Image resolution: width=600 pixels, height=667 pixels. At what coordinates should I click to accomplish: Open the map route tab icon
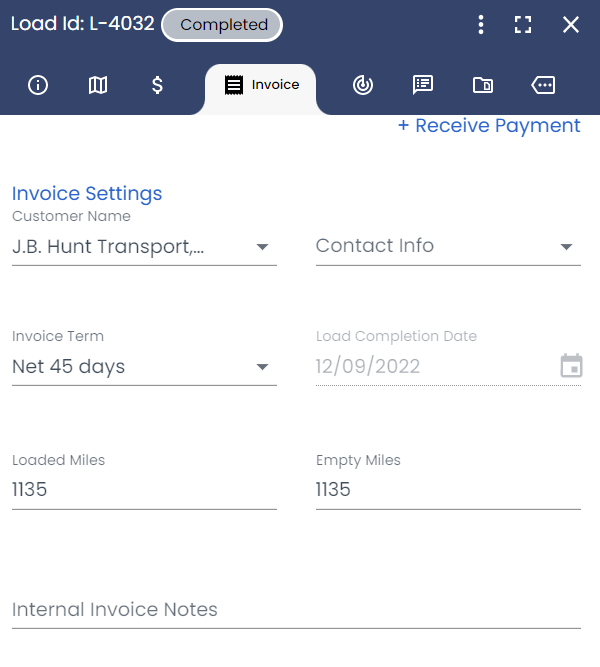(97, 85)
